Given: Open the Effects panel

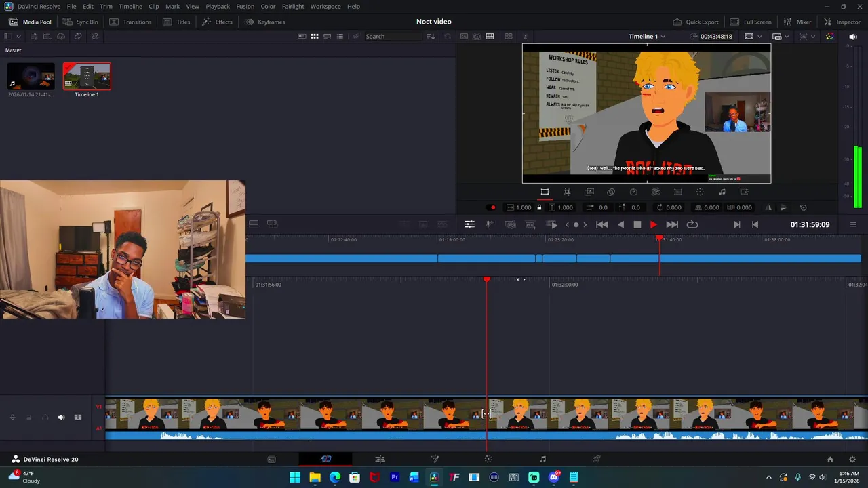Looking at the screenshot, I should point(217,22).
